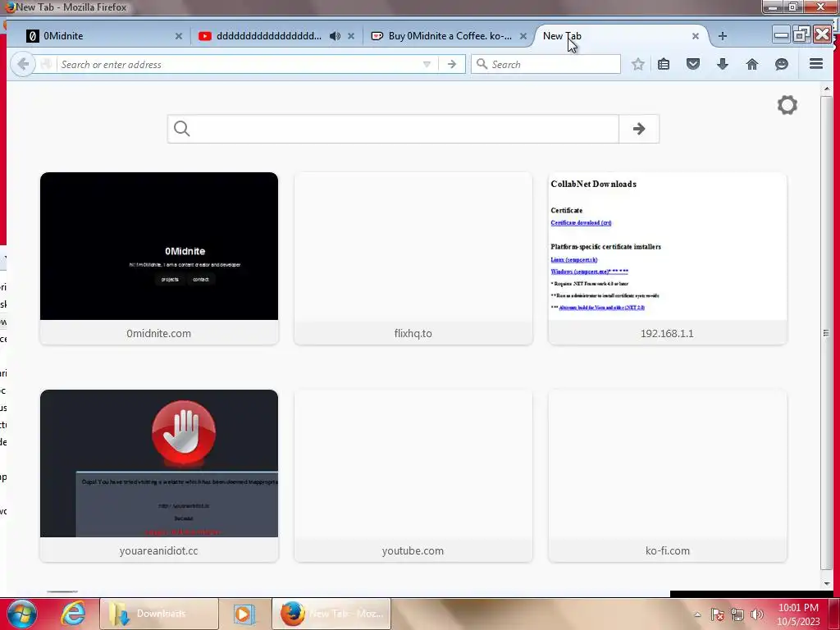Viewport: 840px width, 630px height.
Task: Close the Buy 0Midnite a Coffee tab
Action: pyautogui.click(x=523, y=36)
